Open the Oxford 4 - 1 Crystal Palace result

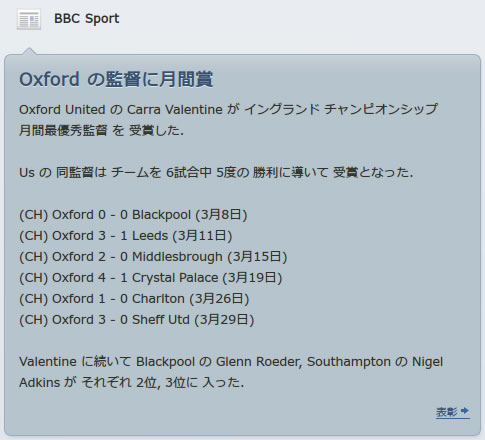click(x=151, y=278)
